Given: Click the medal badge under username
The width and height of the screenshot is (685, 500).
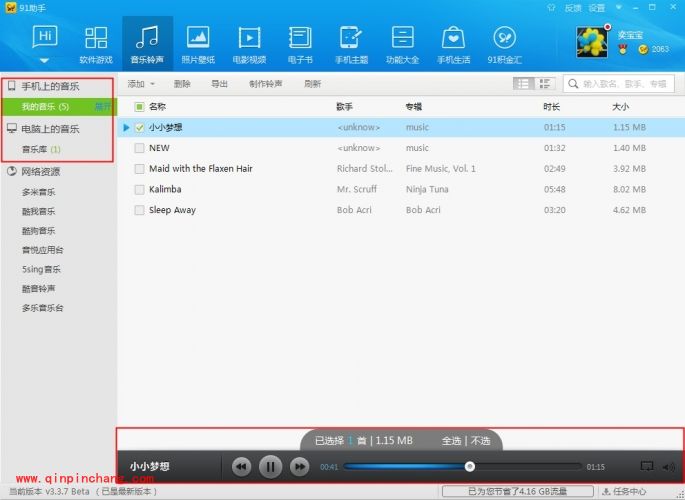Looking at the screenshot, I should pos(623,49).
